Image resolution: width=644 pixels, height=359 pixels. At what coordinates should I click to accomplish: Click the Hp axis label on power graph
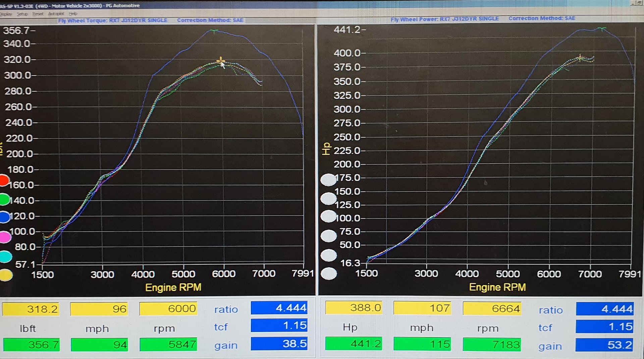(326, 148)
